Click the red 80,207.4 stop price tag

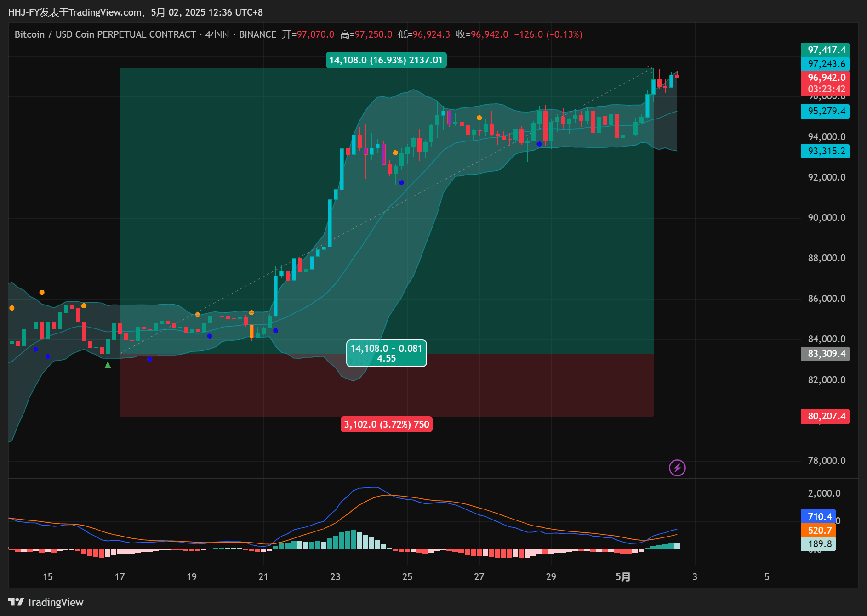pos(826,416)
